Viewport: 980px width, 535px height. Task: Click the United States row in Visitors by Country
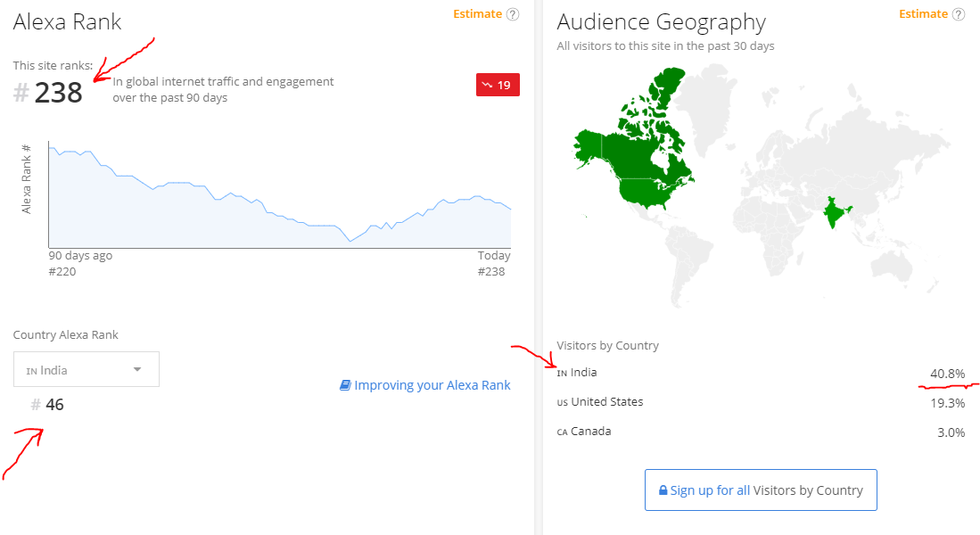pyautogui.click(x=761, y=402)
